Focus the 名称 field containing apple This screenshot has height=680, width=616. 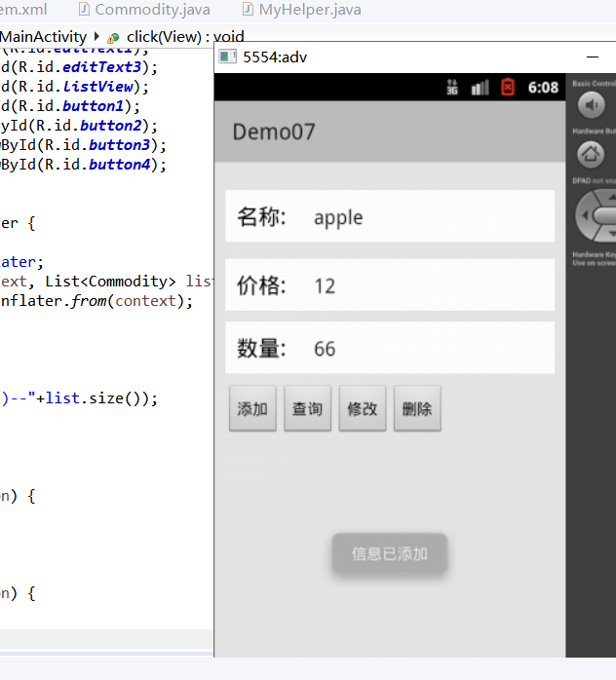[390, 216]
